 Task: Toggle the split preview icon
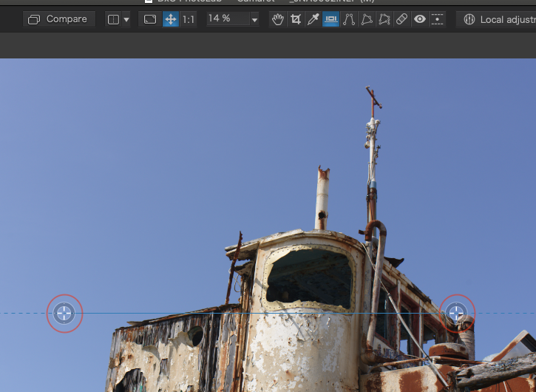tap(114, 19)
